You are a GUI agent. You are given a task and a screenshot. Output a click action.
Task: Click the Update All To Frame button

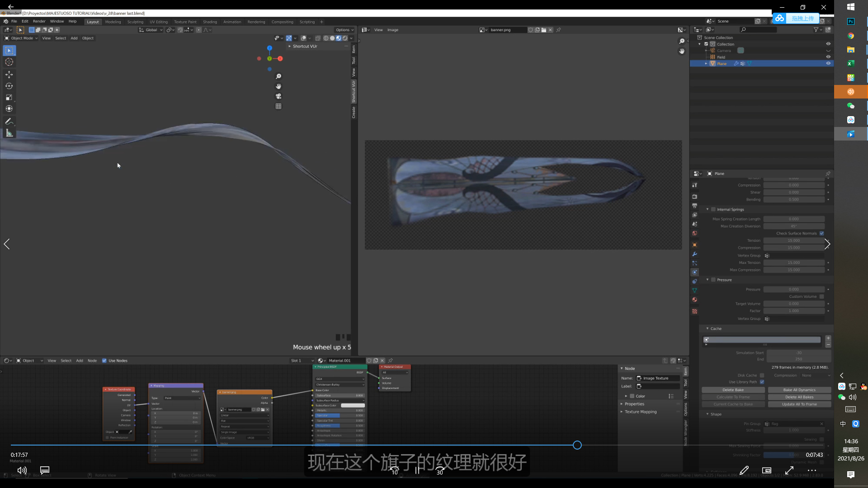point(799,404)
